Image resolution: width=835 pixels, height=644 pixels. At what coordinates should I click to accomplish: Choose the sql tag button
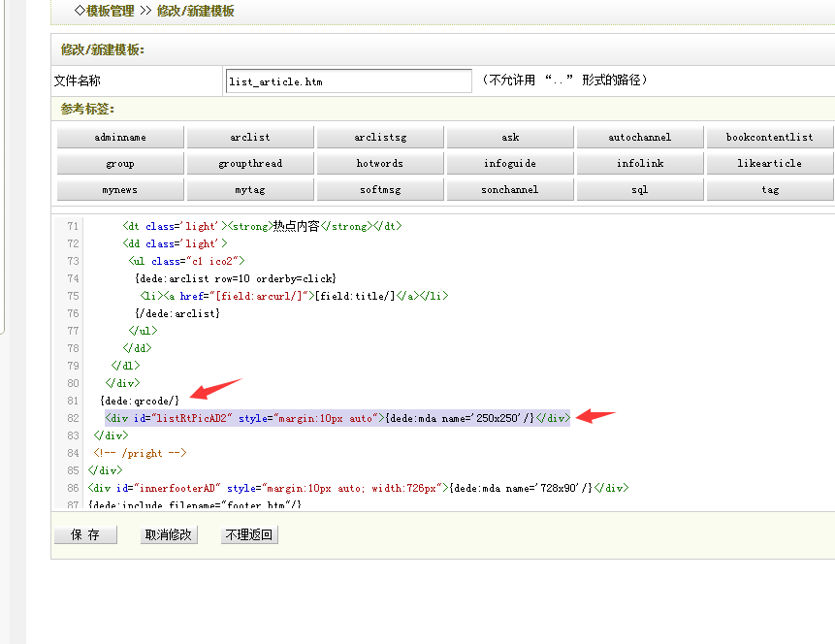point(640,189)
